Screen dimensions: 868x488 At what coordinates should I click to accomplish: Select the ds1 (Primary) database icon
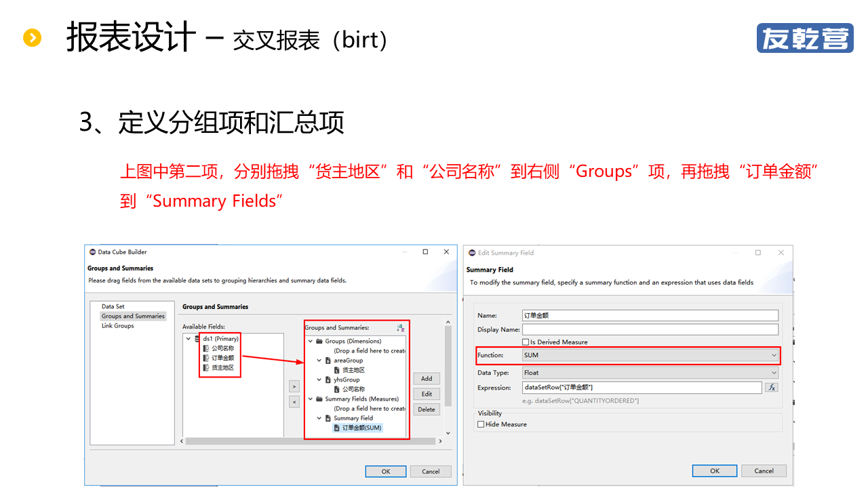pos(197,339)
